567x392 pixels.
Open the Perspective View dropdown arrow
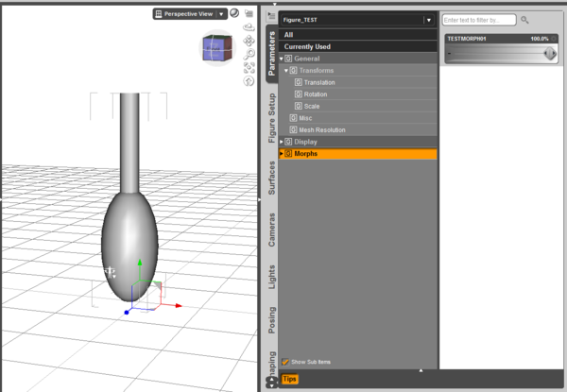click(221, 14)
